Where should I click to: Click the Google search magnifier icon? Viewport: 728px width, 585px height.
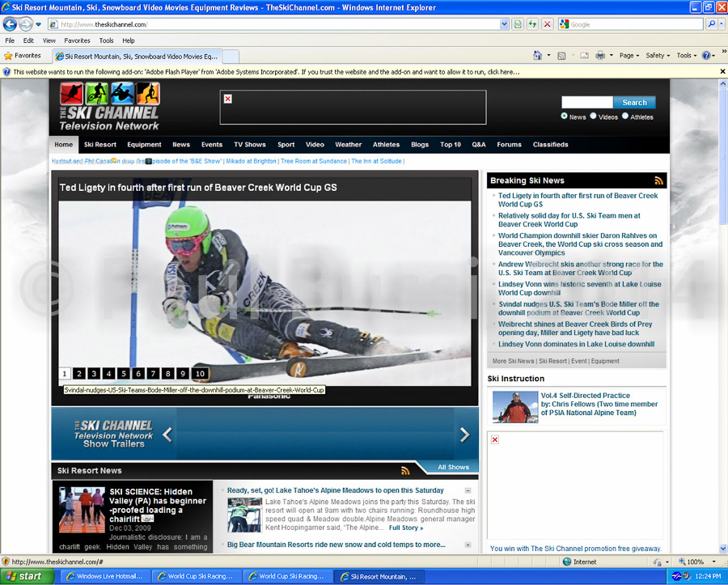coord(711,24)
